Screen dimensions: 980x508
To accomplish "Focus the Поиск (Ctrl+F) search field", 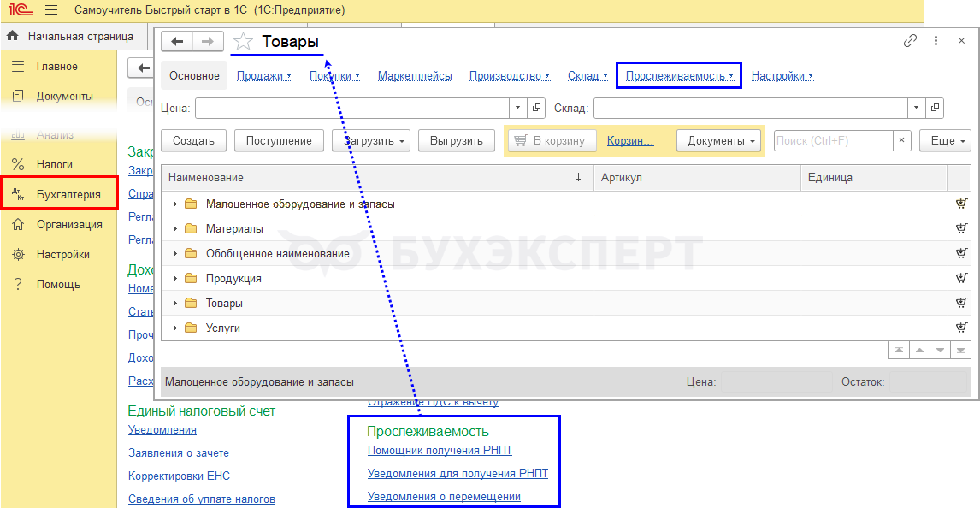I will [x=834, y=140].
